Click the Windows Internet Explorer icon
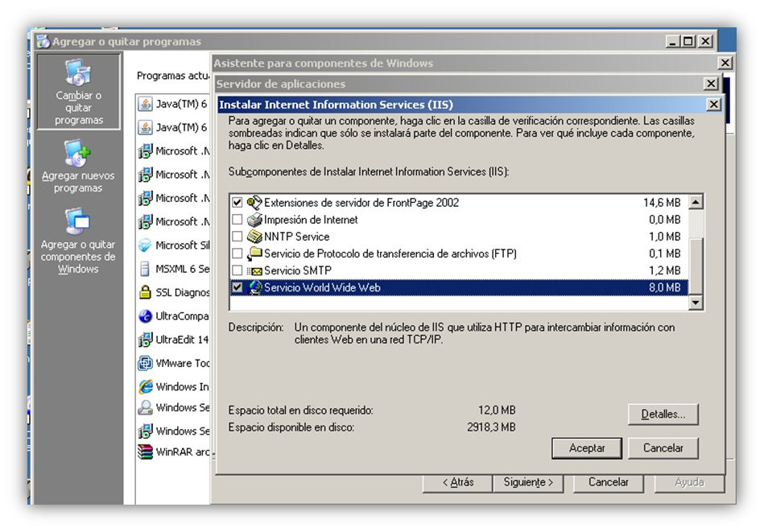The height and width of the screenshot is (532, 764). coord(145,386)
